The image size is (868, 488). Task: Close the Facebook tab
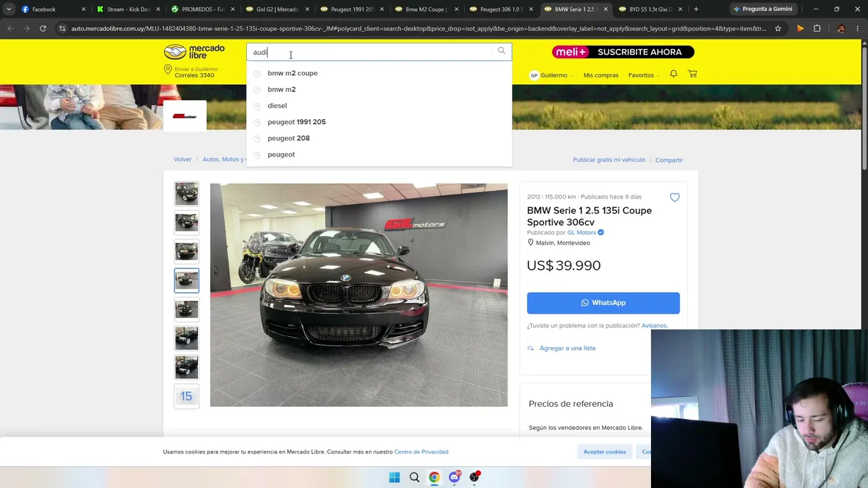click(84, 9)
